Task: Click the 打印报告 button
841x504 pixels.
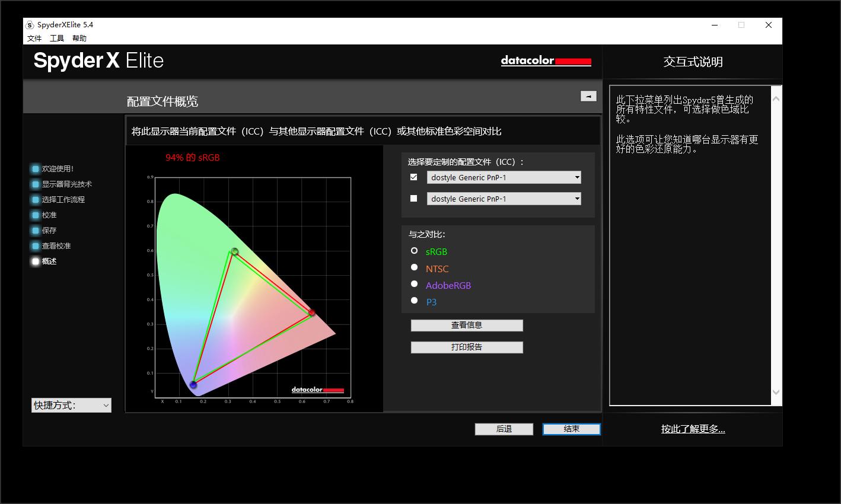Action: [x=467, y=347]
